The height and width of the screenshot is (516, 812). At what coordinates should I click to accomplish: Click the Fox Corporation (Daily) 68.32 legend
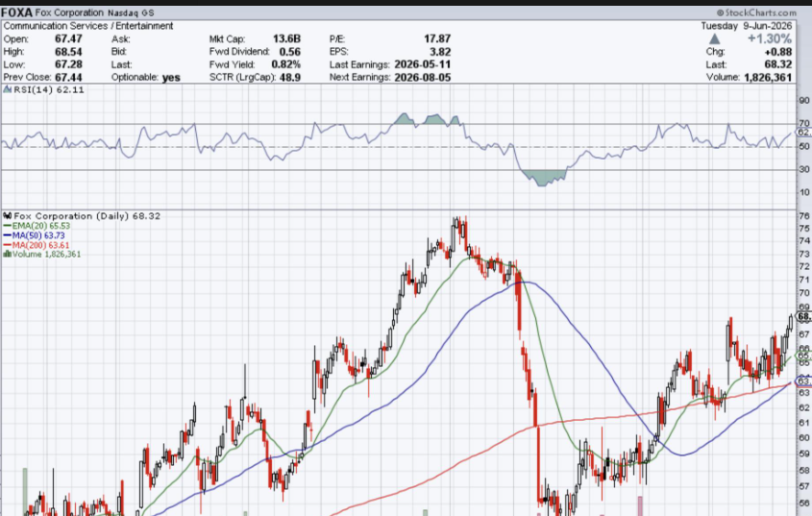[87, 216]
